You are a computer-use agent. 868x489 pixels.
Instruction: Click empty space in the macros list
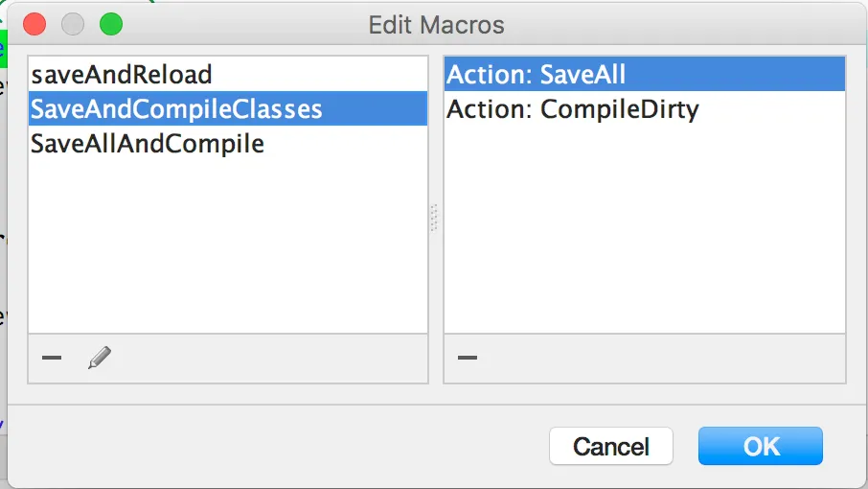[x=227, y=249]
